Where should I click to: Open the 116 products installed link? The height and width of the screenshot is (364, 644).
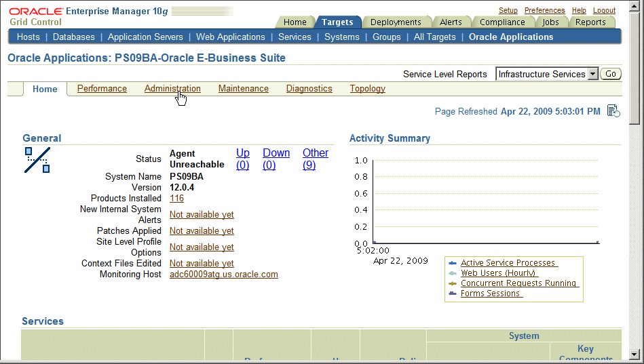pyautogui.click(x=176, y=198)
